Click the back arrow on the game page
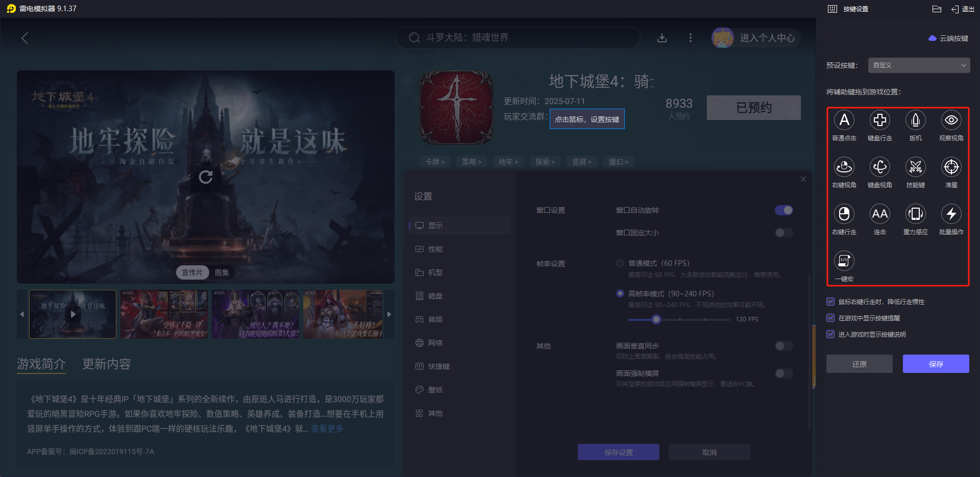 (x=24, y=38)
